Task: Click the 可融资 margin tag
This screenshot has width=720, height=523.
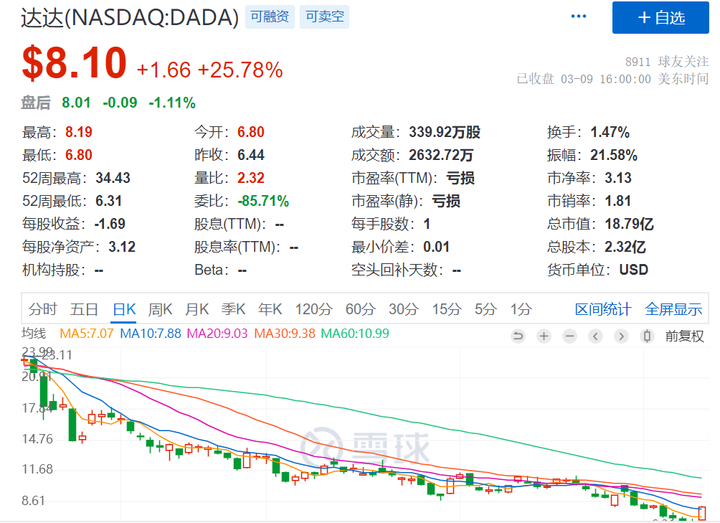Action: pyautogui.click(x=270, y=17)
